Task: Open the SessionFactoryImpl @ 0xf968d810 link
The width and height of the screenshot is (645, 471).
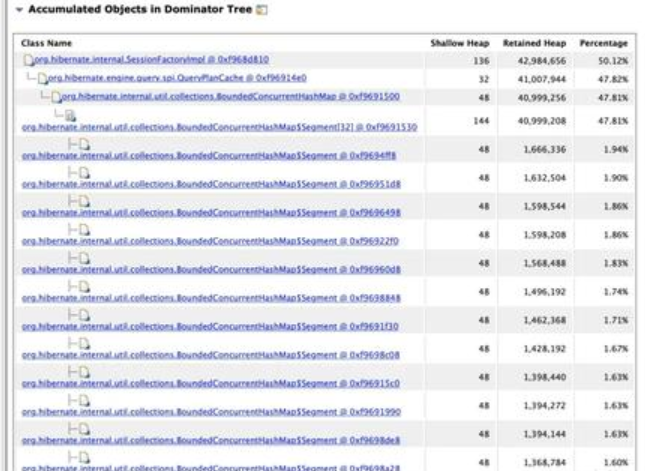Action: click(x=151, y=60)
